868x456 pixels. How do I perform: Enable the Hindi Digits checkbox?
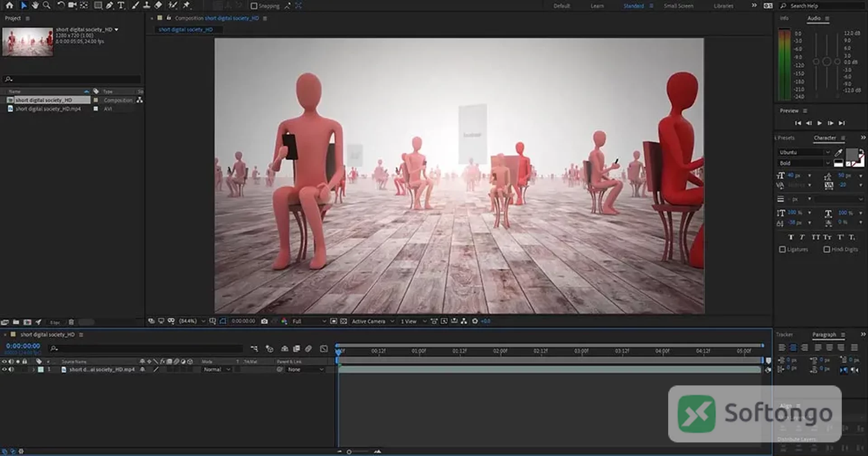pyautogui.click(x=826, y=249)
